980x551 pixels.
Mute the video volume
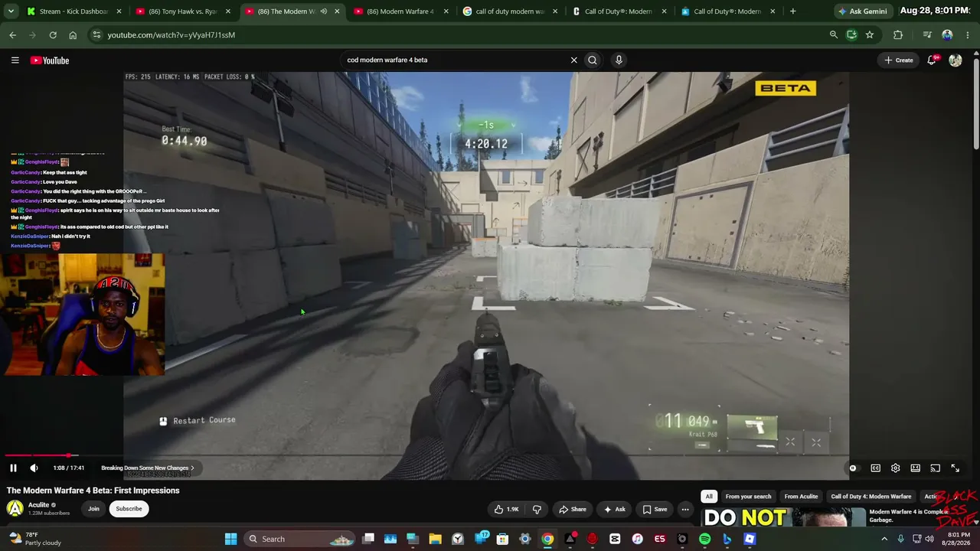pyautogui.click(x=34, y=468)
